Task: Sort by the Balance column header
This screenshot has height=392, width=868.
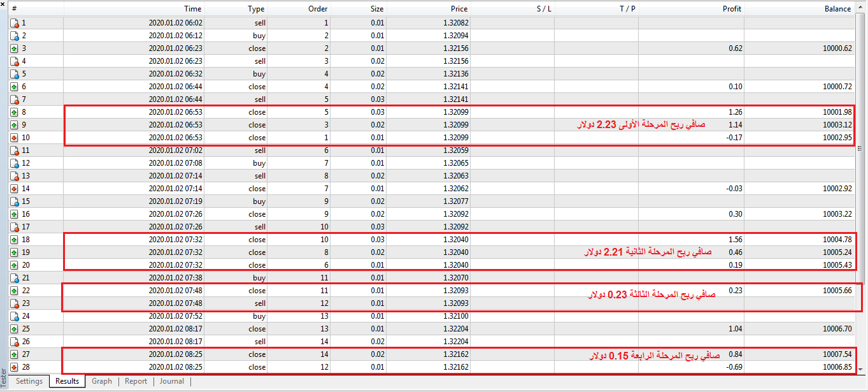Action: [x=837, y=9]
